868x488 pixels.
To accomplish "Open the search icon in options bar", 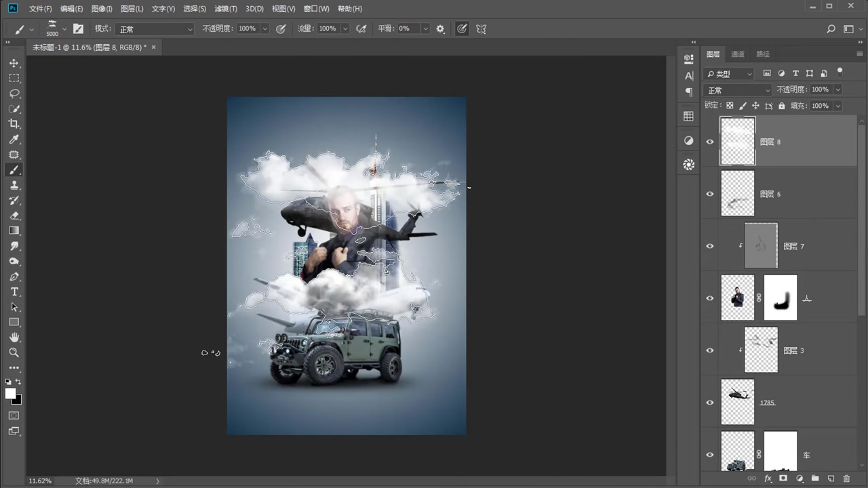I will [x=831, y=29].
